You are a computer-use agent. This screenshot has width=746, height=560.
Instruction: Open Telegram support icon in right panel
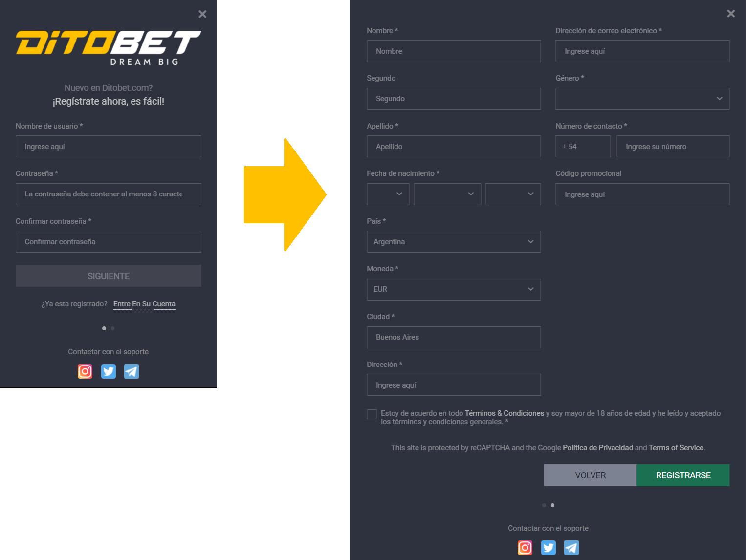point(571,548)
